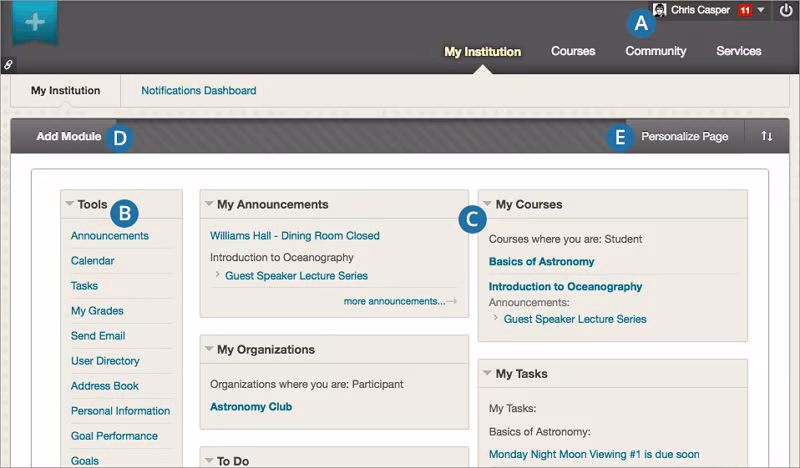Click the plus icon in top-left corner
Image resolution: width=800 pixels, height=468 pixels.
tap(35, 22)
